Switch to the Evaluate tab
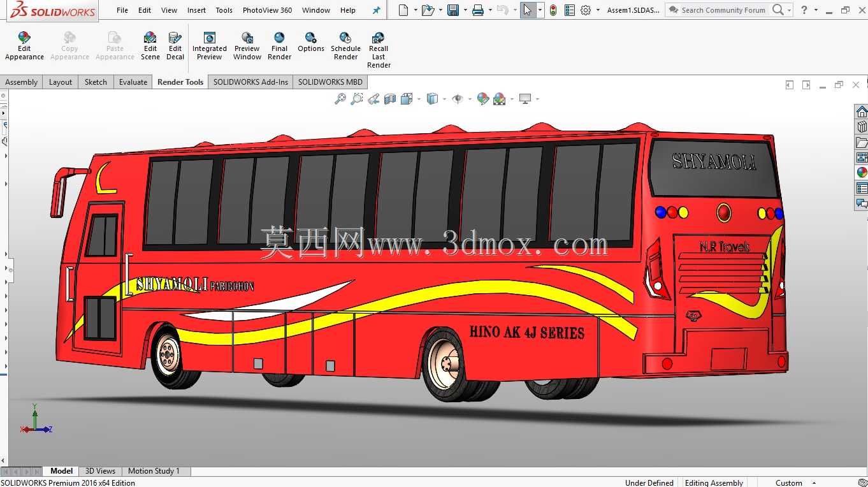Screen dimensions: 868x487 133,82
